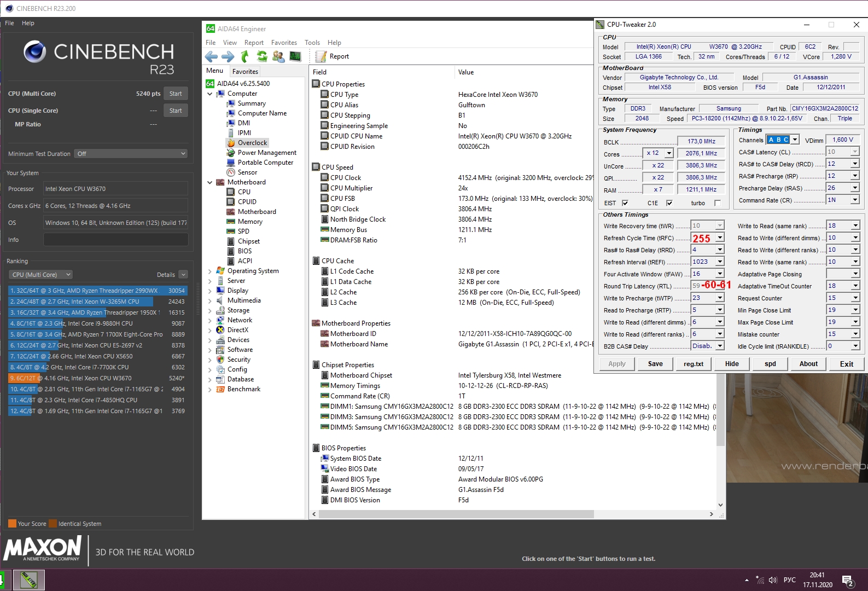Go forward with AIDA64's blue right arrow
Viewport: 868px width, 591px height.
click(228, 56)
